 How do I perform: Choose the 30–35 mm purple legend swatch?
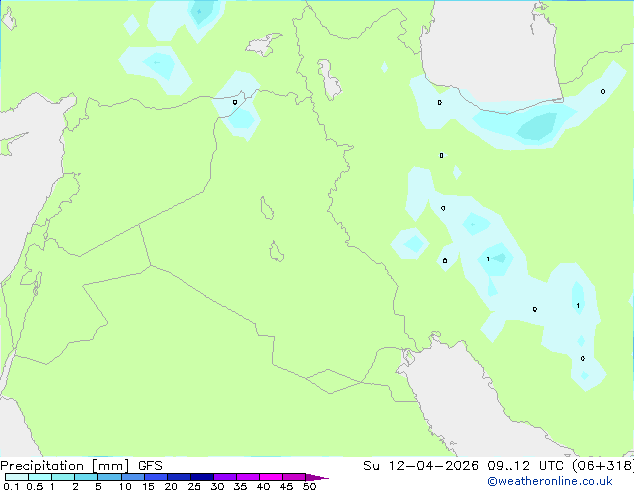click(x=224, y=477)
